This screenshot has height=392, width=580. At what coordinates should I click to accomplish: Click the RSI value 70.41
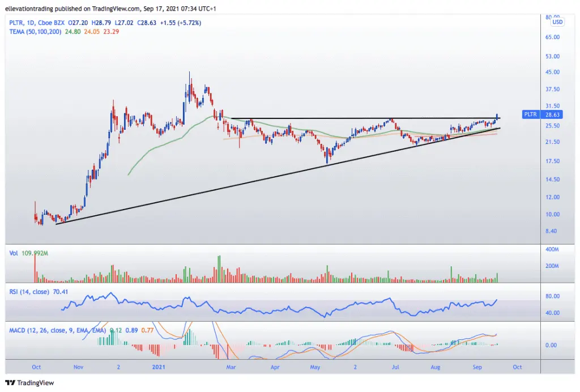(60, 292)
